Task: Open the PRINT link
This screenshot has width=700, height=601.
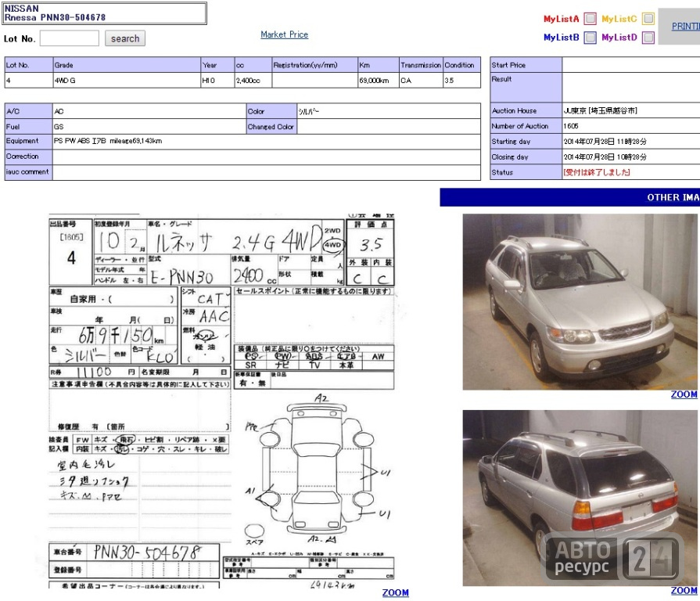Action: click(x=686, y=27)
